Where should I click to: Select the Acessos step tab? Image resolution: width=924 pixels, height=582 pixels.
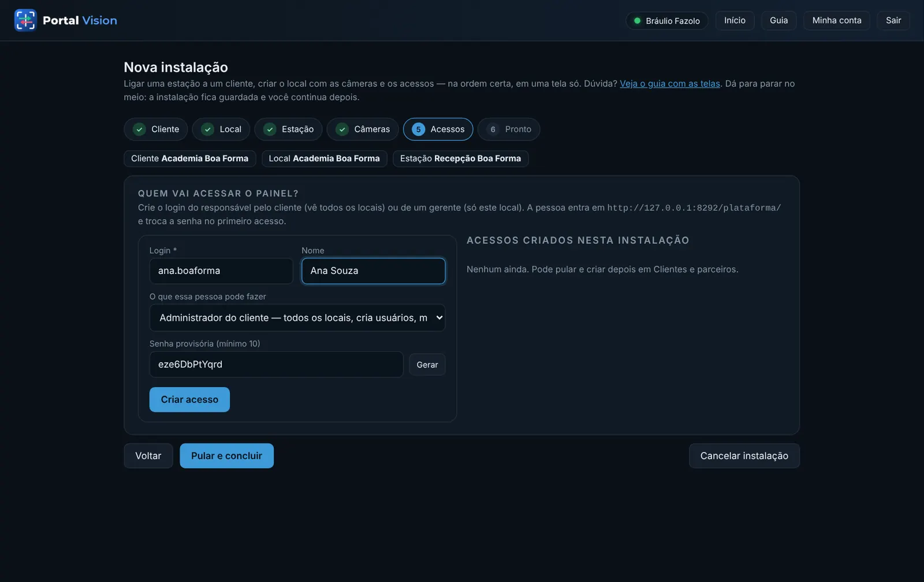[x=438, y=129]
